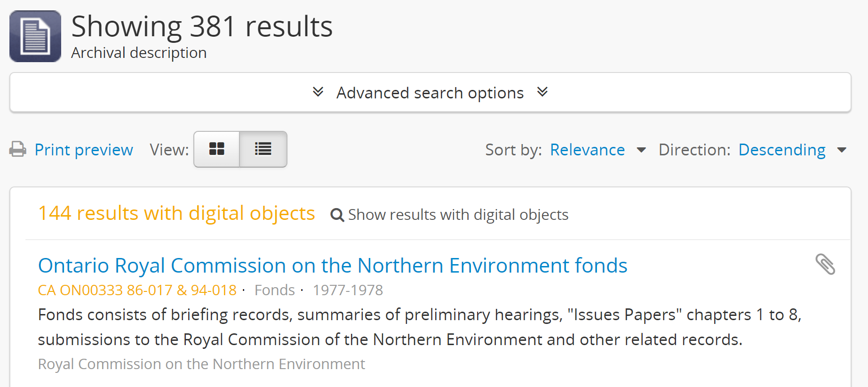Open the Direction Descending dropdown
The height and width of the screenshot is (387, 868).
point(782,150)
